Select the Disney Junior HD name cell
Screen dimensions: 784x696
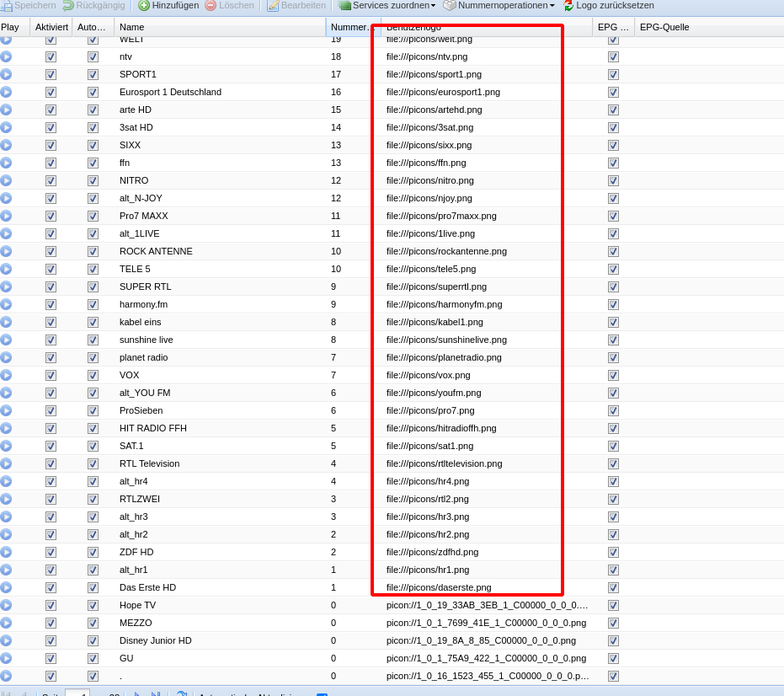pos(155,640)
